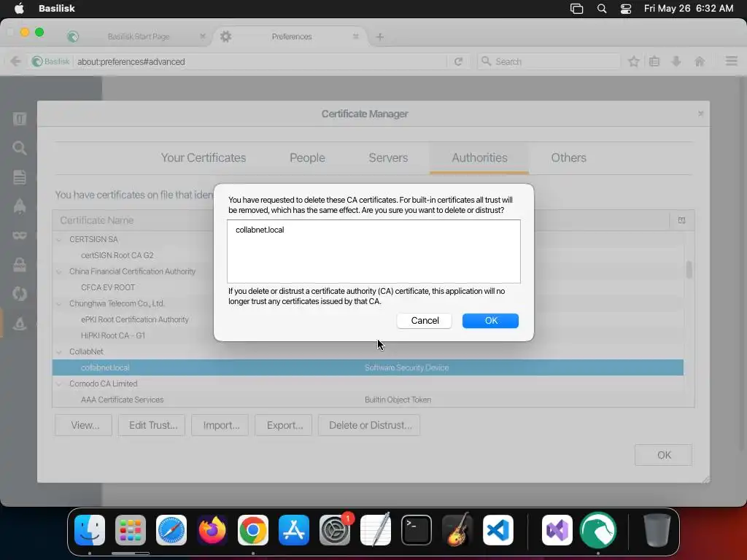The width and height of the screenshot is (747, 560).
Task: Click the browser Search field
Action: pyautogui.click(x=549, y=61)
